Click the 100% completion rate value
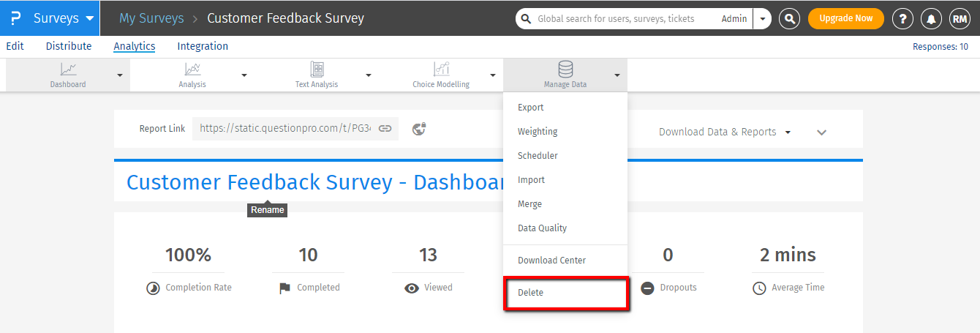This screenshot has height=333, width=980. tap(188, 255)
